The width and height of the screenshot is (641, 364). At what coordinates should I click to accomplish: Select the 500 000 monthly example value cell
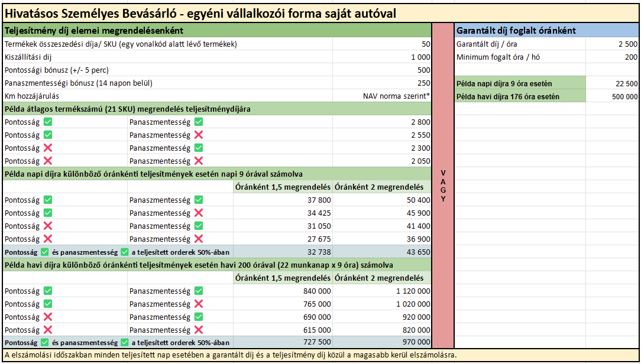[x=613, y=96]
